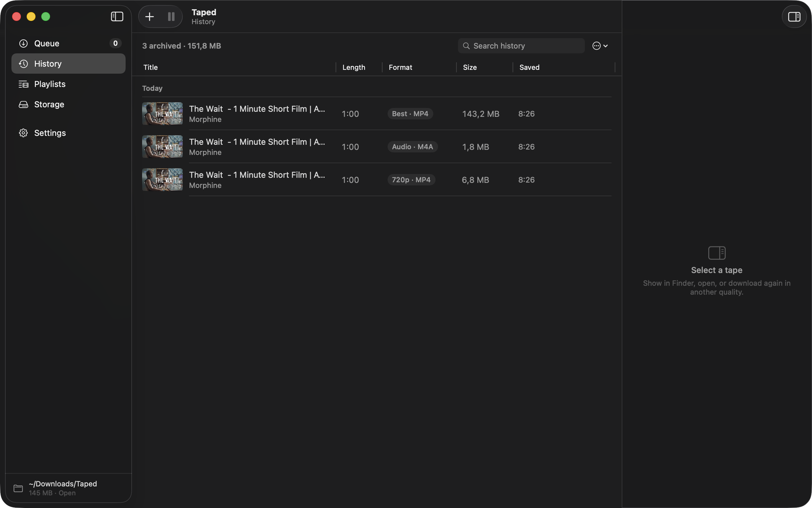This screenshot has width=812, height=508.
Task: Open the ~/Downloads/Taped folder link
Action: [x=63, y=484]
